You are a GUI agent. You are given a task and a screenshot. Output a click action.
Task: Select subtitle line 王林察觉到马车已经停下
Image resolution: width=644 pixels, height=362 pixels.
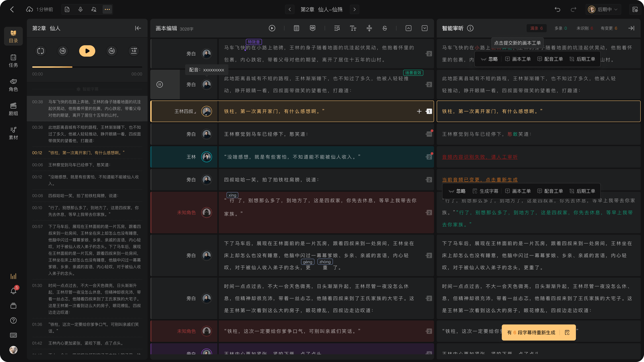pos(87,165)
